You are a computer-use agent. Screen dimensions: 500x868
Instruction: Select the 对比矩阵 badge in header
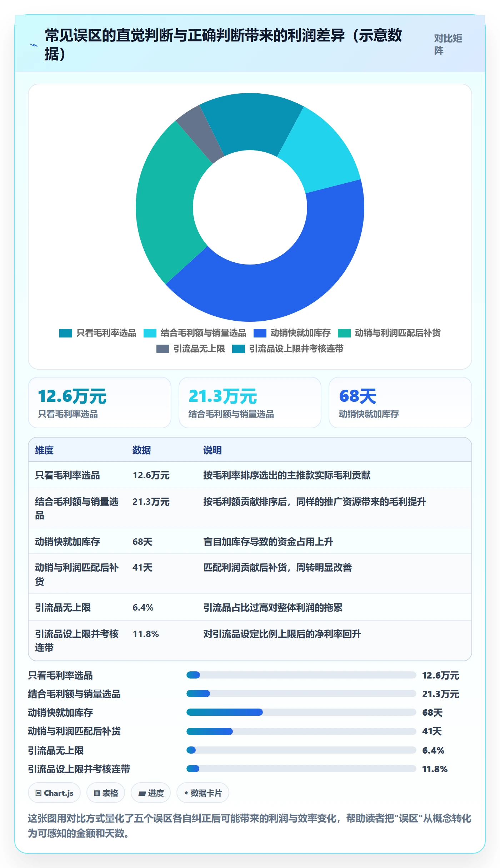[448, 44]
